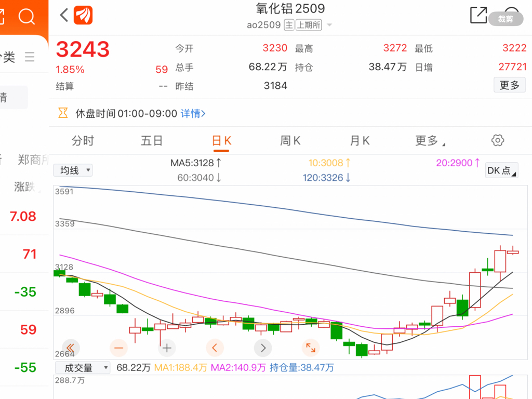Tap the 最低 3222 value
This screenshot has width=532, height=399.
[514, 48]
